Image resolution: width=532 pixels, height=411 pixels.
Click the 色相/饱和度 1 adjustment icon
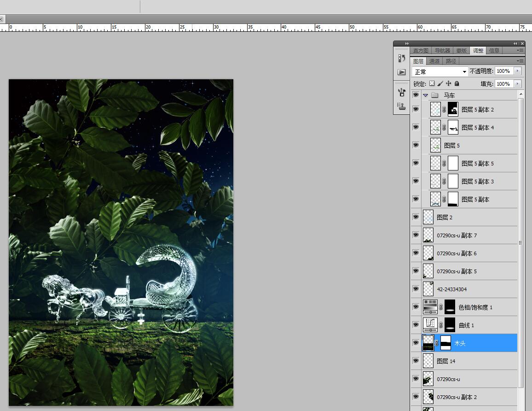430,307
